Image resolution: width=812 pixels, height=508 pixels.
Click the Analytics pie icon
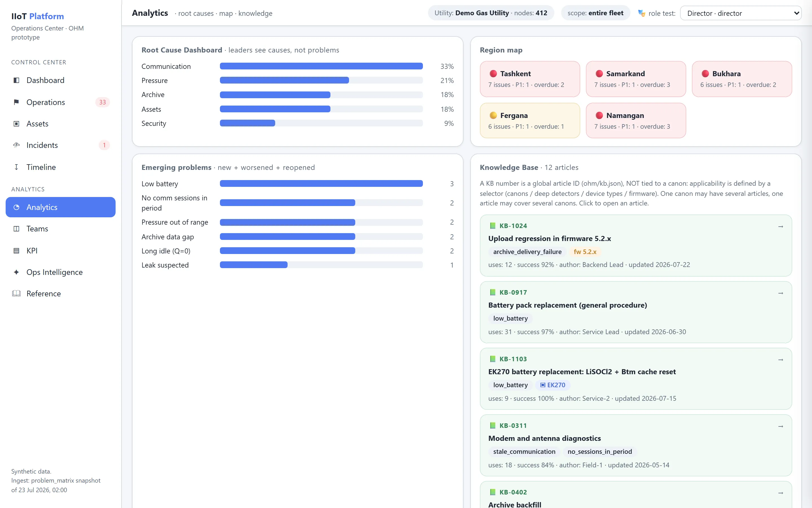point(16,207)
